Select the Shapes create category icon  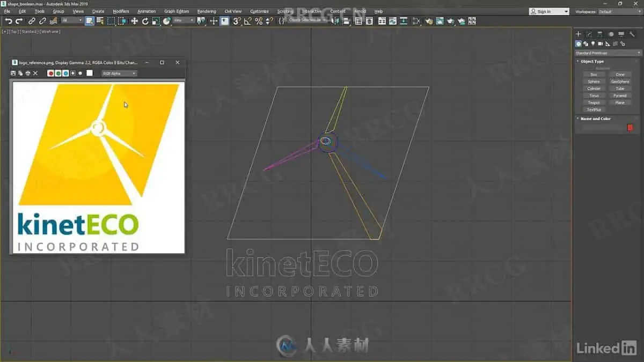pos(586,44)
